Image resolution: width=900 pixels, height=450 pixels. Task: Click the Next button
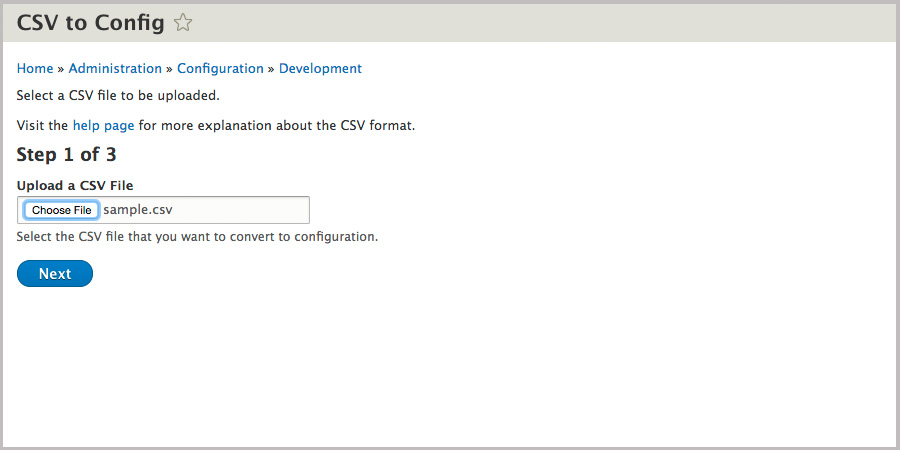click(55, 274)
